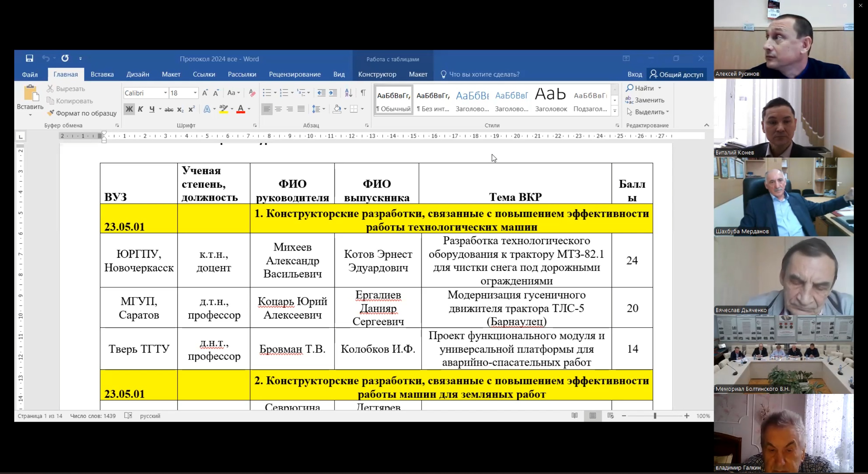Viewport: 868px width, 474px height.
Task: Click the Вырезать button
Action: tap(66, 89)
